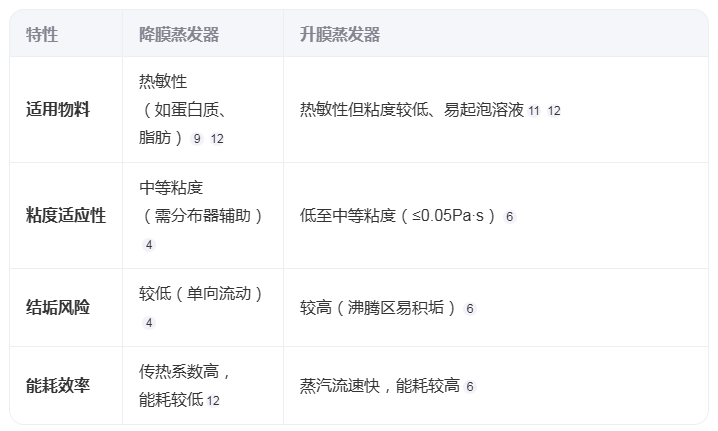Click the 特性 column header
Image resolution: width=718 pixels, height=431 pixels.
(x=42, y=34)
